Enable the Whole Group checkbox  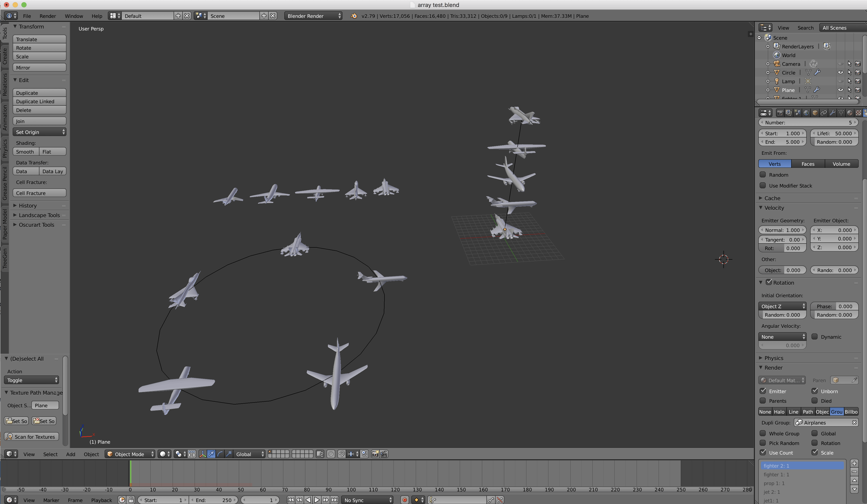(x=763, y=433)
